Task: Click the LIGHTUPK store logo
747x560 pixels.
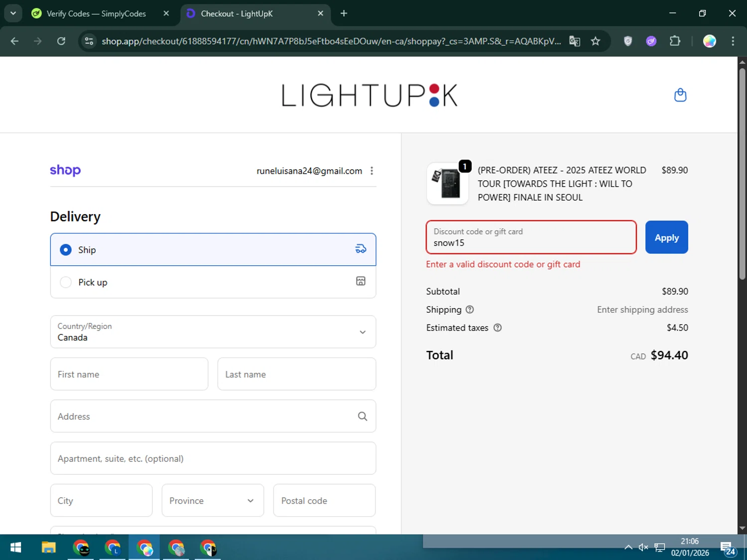Action: (x=370, y=95)
